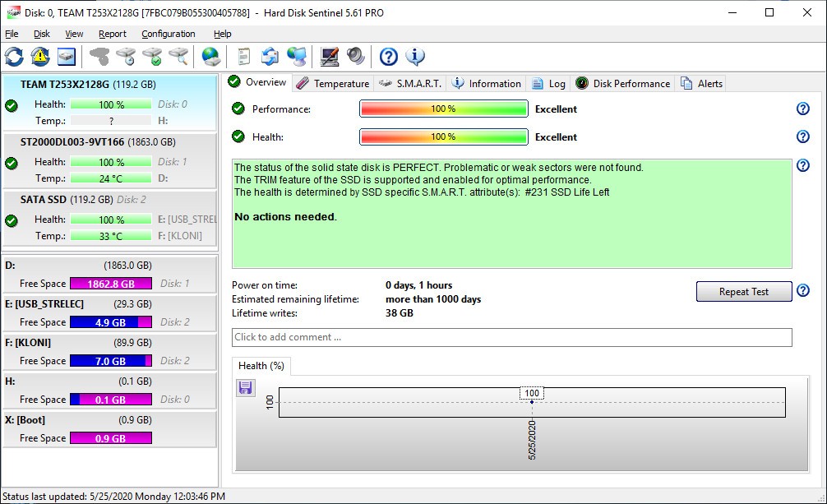Open the Temperature tab

coord(333,83)
